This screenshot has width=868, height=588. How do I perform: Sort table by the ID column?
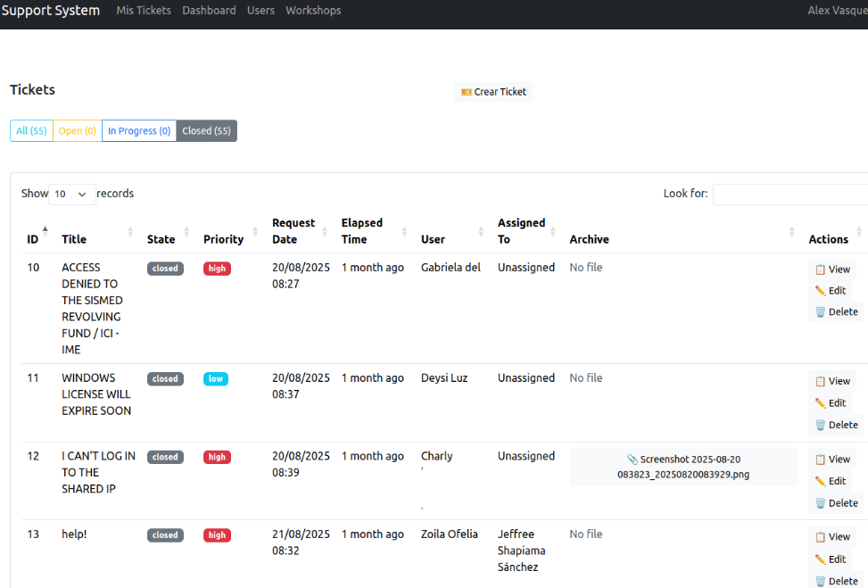(x=33, y=239)
